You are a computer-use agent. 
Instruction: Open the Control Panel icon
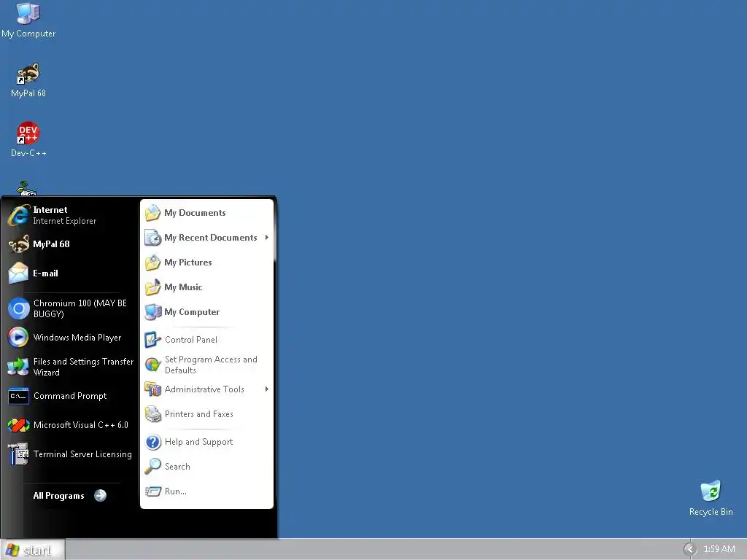(153, 340)
